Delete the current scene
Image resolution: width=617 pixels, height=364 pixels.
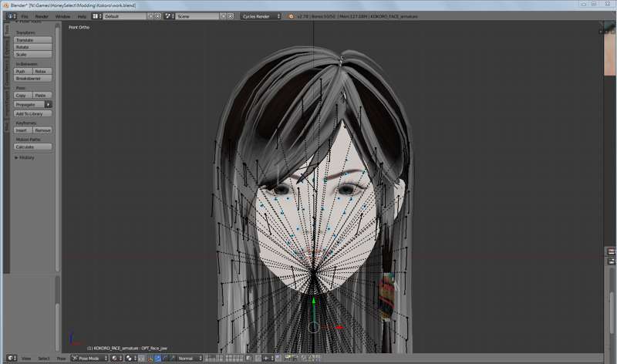point(231,16)
